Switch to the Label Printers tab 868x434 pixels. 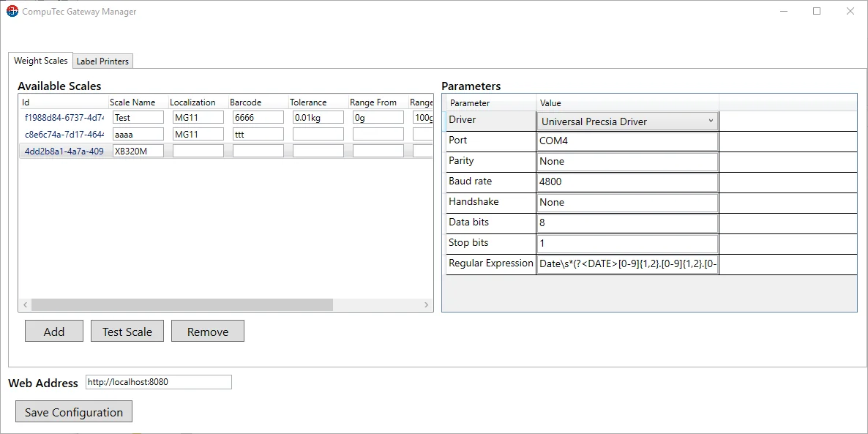(x=102, y=61)
